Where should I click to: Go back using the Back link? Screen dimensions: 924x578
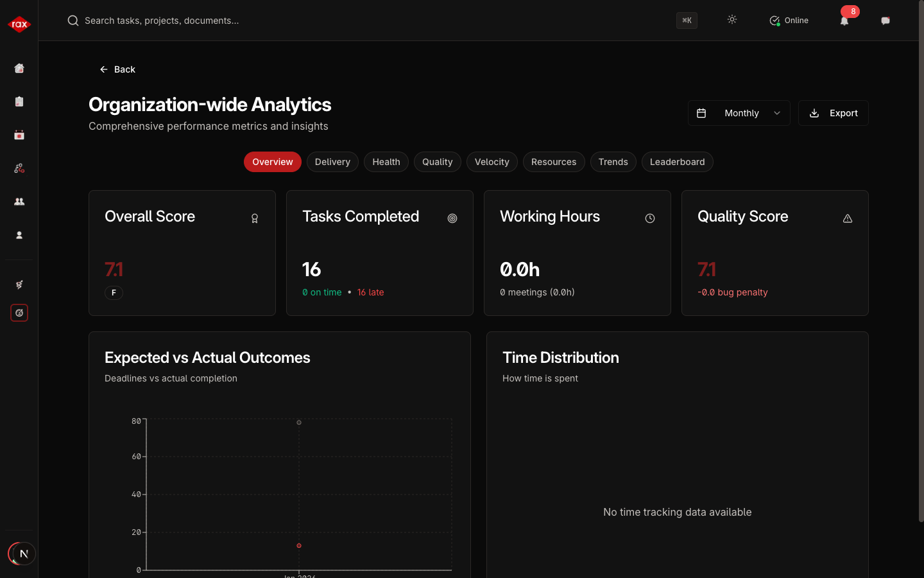pos(117,69)
